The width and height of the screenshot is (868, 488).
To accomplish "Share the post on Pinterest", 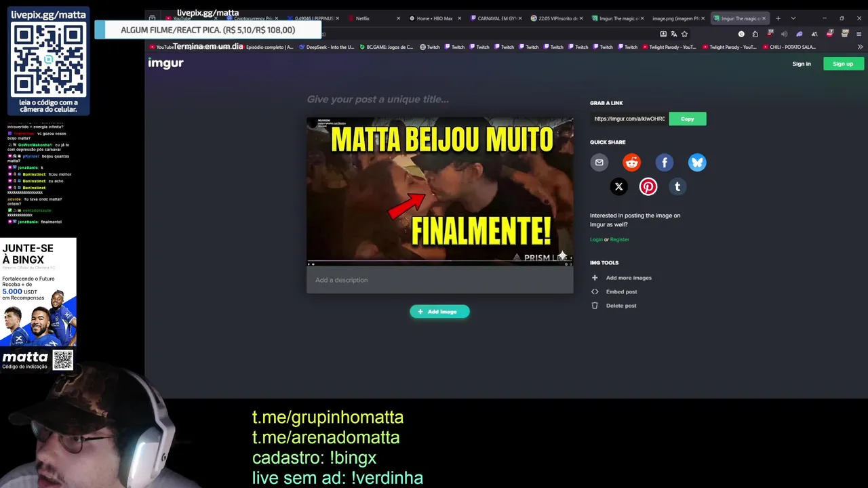I will click(648, 186).
